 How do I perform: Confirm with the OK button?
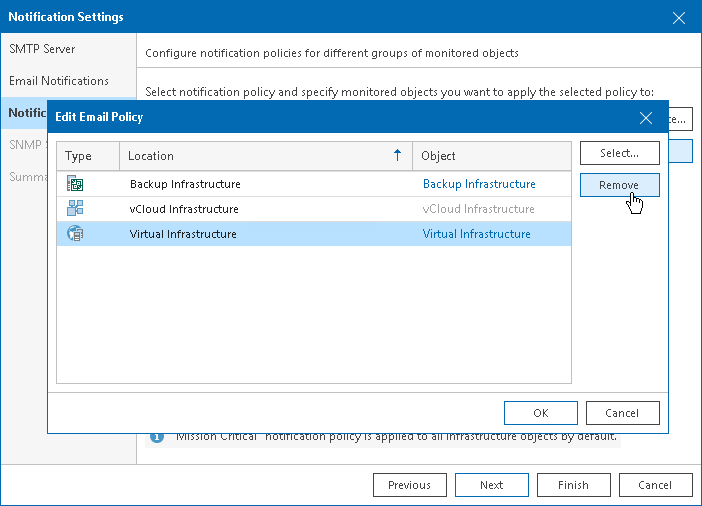point(541,413)
